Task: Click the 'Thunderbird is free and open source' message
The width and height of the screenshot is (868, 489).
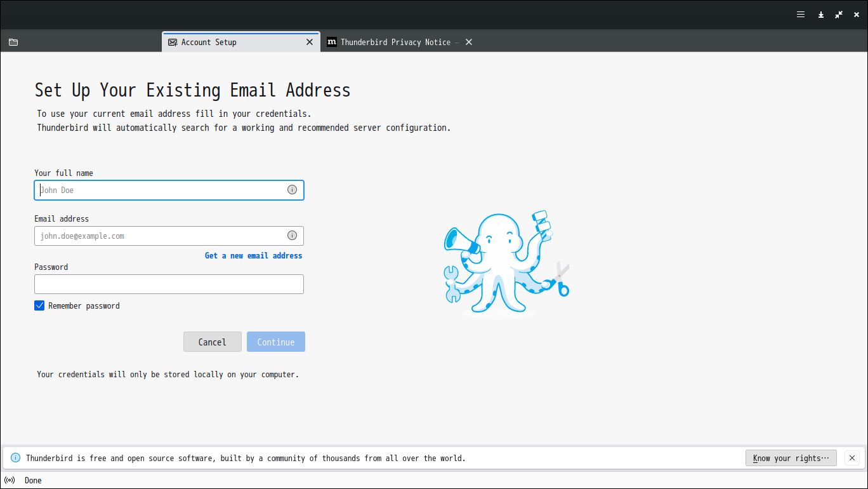Action: [x=246, y=458]
